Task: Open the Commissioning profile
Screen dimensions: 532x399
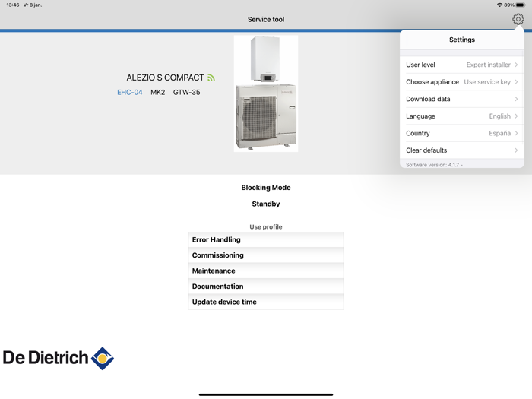Action: coord(266,255)
